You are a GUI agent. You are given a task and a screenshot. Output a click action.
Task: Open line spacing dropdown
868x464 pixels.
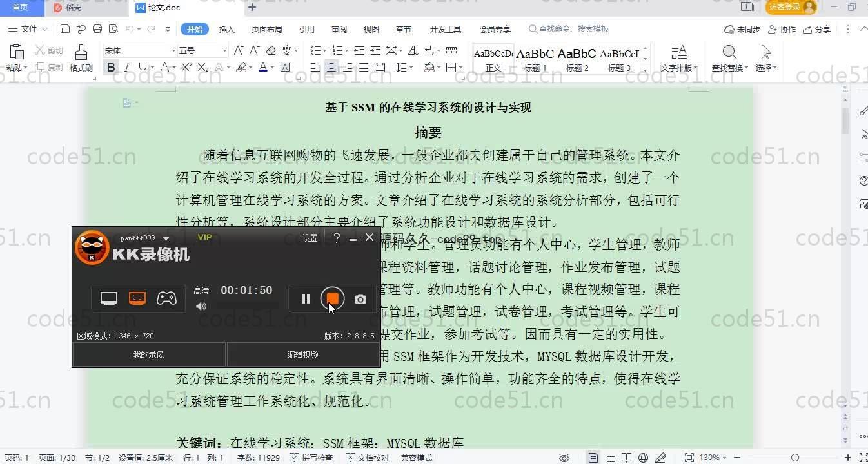click(411, 67)
